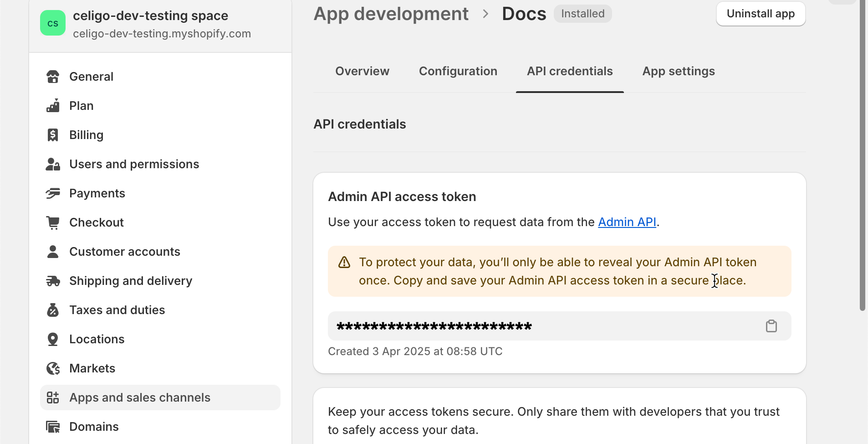Switch to the Configuration tab
The width and height of the screenshot is (868, 444).
click(458, 71)
